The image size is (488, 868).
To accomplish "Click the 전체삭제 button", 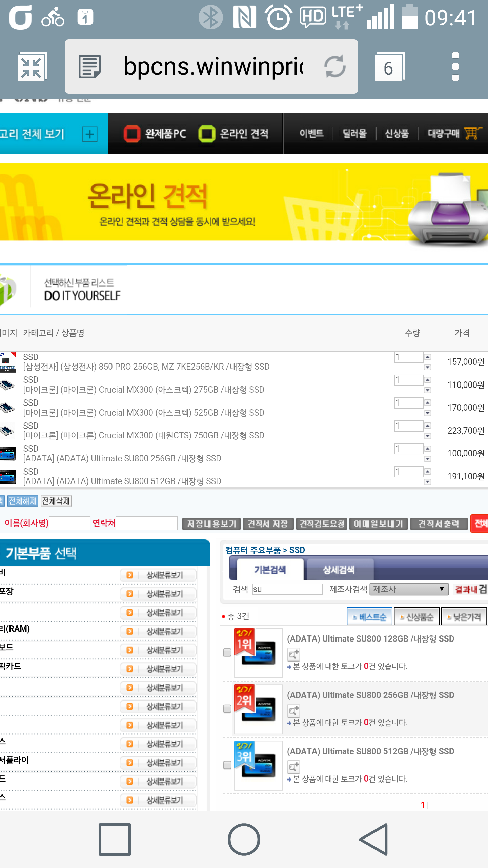I will click(56, 501).
